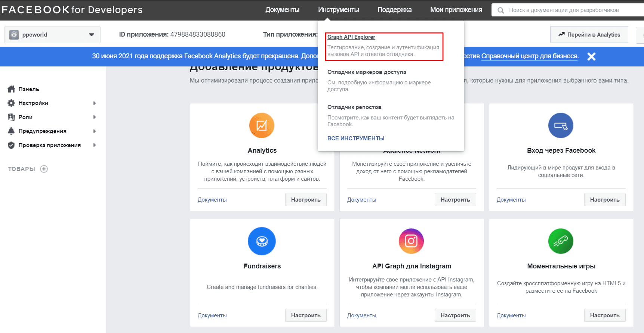Click Настроить on the Fundraisers card
This screenshot has width=644, height=333.
306,315
